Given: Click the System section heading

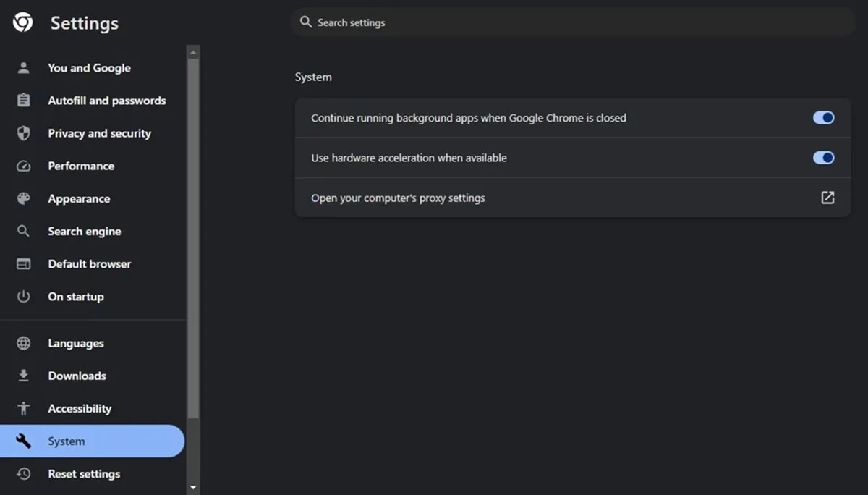Looking at the screenshot, I should coord(313,77).
